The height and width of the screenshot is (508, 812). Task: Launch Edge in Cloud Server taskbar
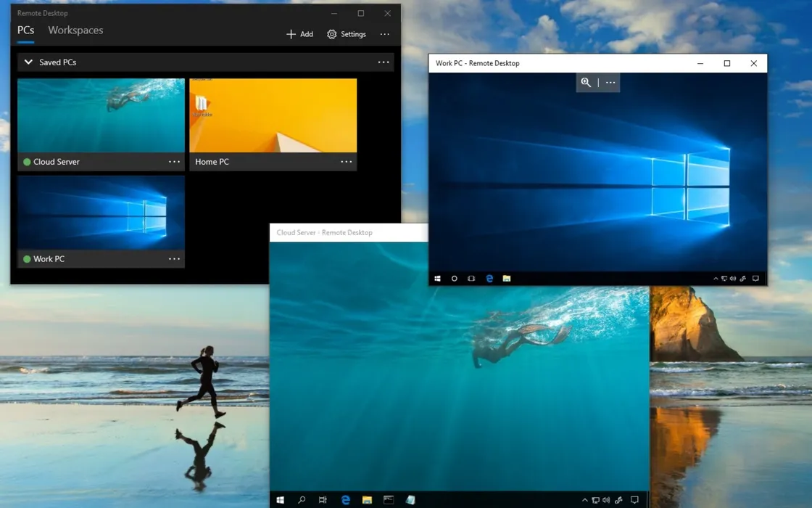tap(345, 500)
